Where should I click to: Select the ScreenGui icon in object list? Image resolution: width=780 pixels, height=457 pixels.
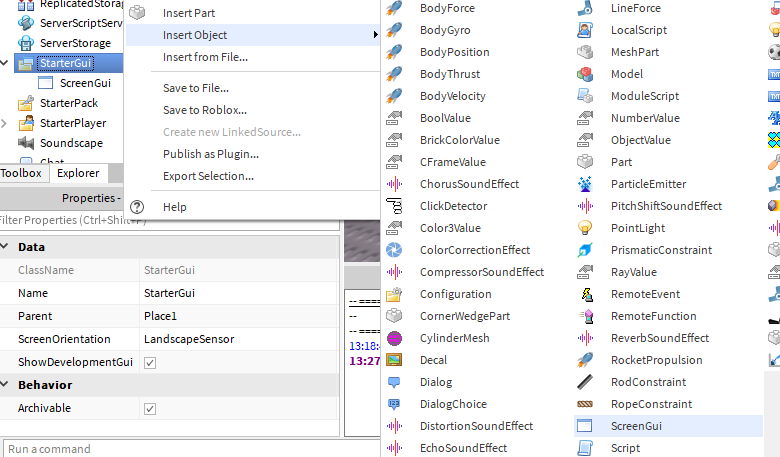pos(585,426)
